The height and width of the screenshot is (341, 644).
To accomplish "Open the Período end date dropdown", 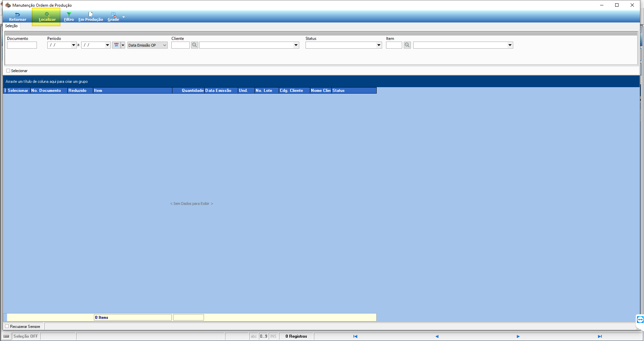I will point(107,45).
